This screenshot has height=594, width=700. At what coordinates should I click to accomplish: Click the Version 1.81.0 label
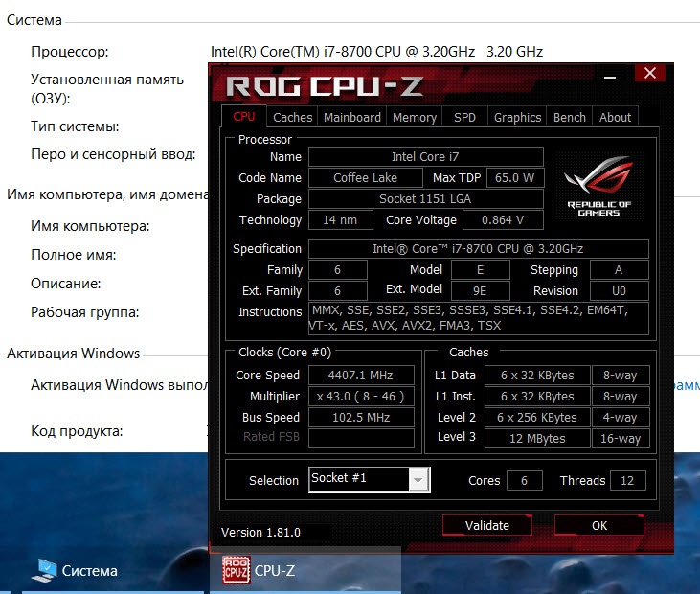coord(260,533)
